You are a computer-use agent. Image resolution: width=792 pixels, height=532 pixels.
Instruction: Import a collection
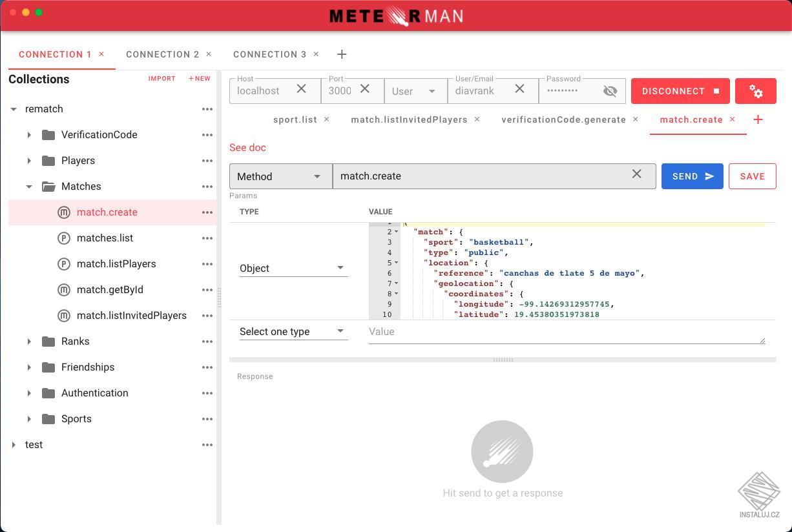[x=162, y=79]
